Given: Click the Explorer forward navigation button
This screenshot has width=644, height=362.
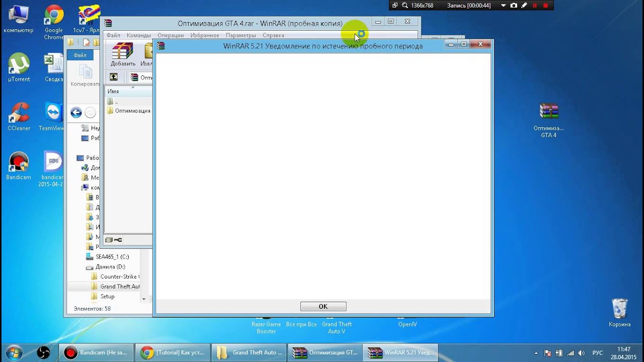Looking at the screenshot, I should tap(90, 113).
